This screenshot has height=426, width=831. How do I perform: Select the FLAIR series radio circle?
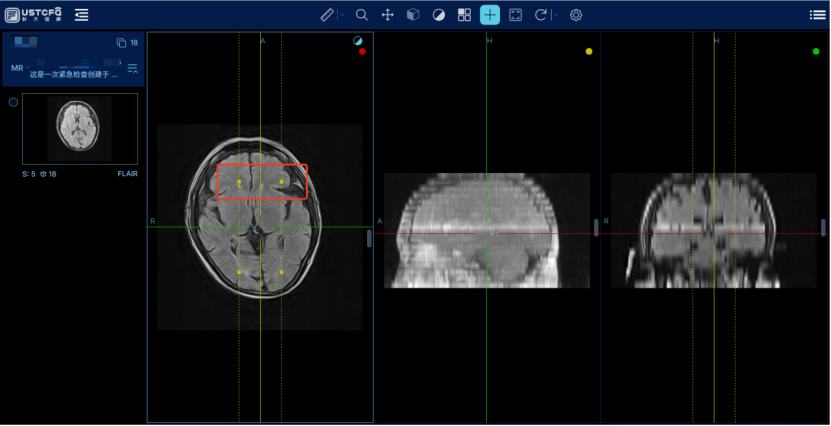point(13,102)
